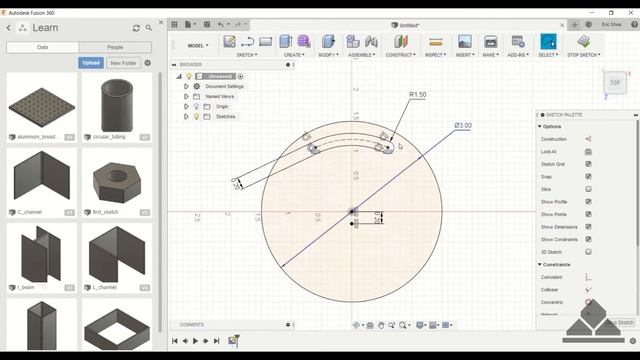Toggle the Snap checkbox
640x360 pixels.
(588, 177)
